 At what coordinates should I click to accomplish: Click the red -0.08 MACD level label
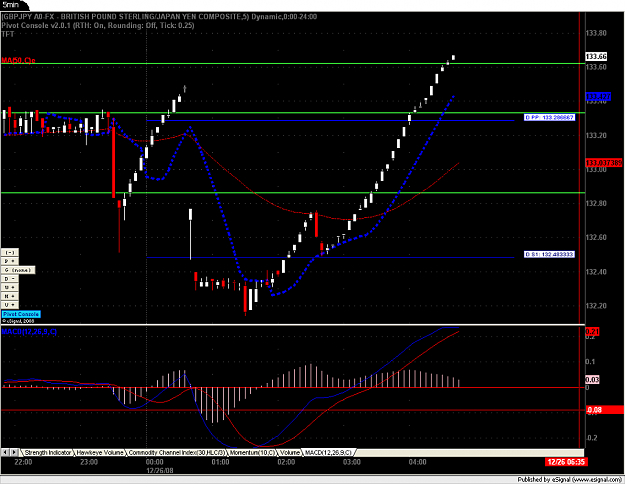click(605, 410)
